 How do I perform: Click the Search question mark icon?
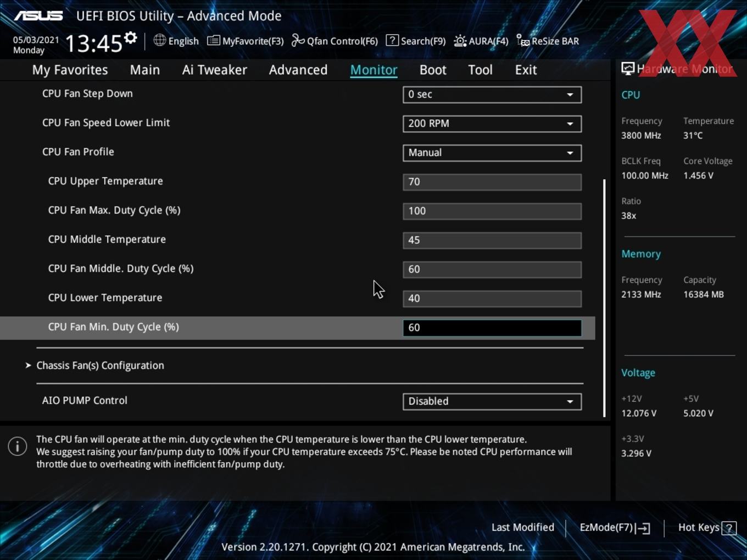pos(392,40)
